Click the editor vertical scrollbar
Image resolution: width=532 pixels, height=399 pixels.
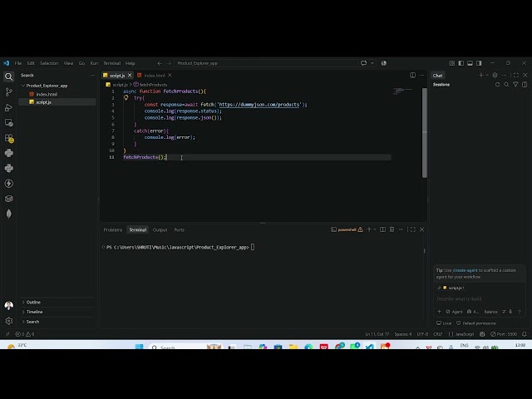coord(425,133)
